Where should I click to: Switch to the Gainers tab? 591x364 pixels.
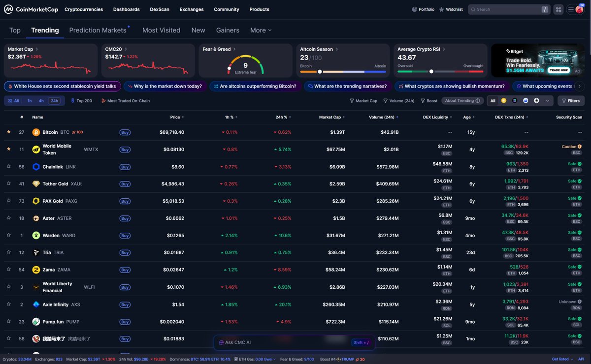tap(228, 30)
